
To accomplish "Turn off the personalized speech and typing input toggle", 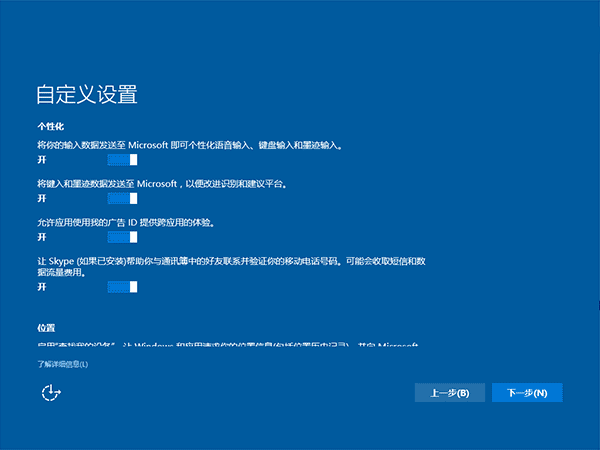I will point(122,160).
